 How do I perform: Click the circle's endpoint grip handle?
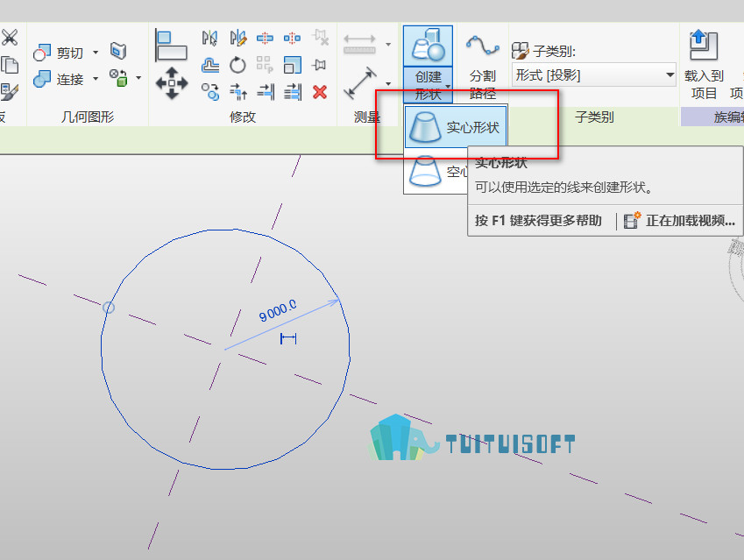click(x=109, y=308)
